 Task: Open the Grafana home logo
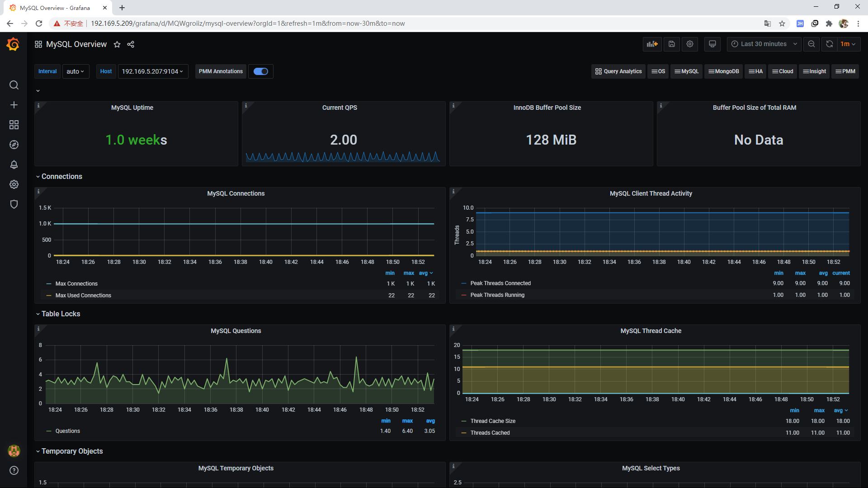[13, 44]
